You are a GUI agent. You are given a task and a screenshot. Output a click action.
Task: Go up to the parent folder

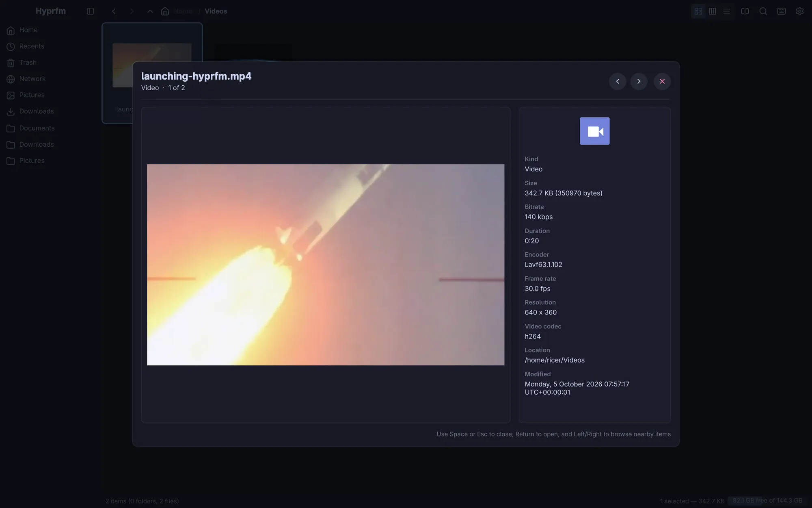(x=150, y=11)
